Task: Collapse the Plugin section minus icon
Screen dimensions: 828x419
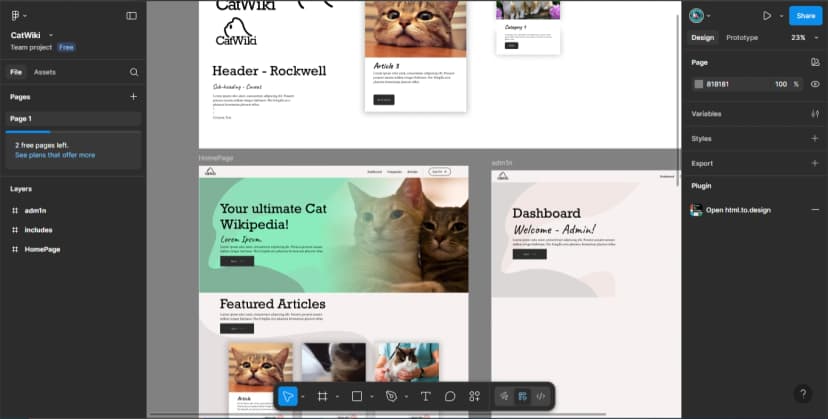Action: 815,210
